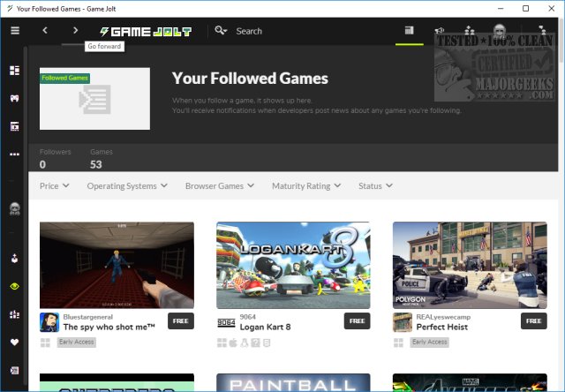565x392 pixels.
Task: Open the game controller icon in sidebar
Action: click(15, 98)
